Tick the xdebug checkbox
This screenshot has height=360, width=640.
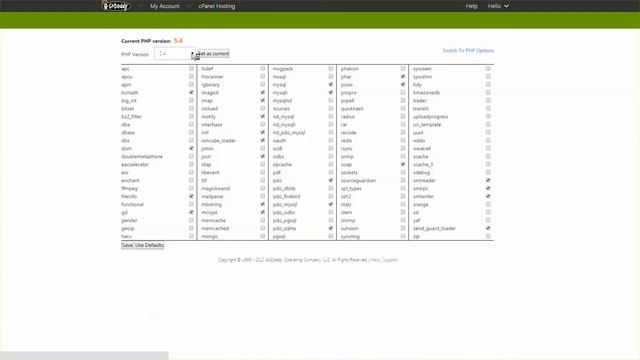point(488,172)
